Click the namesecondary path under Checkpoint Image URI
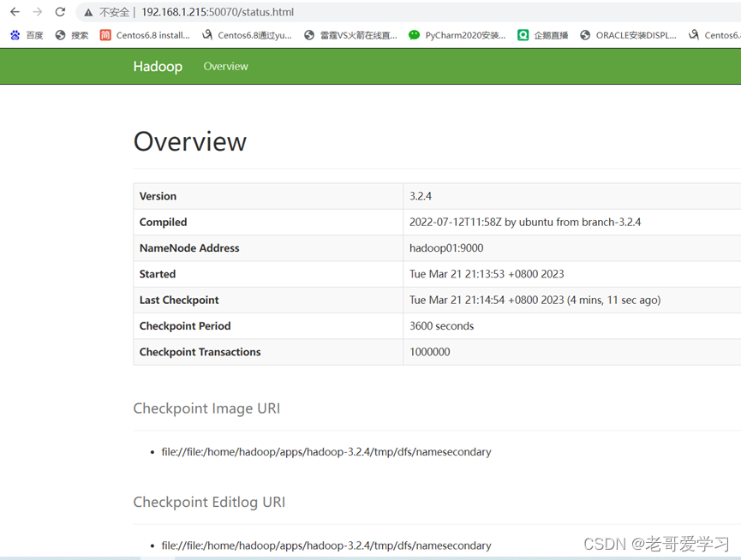This screenshot has width=741, height=560. (x=326, y=452)
